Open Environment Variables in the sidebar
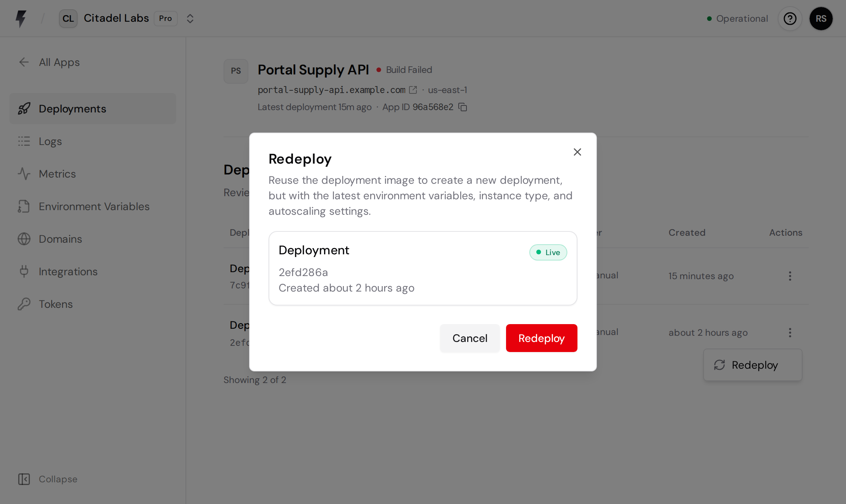This screenshot has height=504, width=846. point(93,207)
